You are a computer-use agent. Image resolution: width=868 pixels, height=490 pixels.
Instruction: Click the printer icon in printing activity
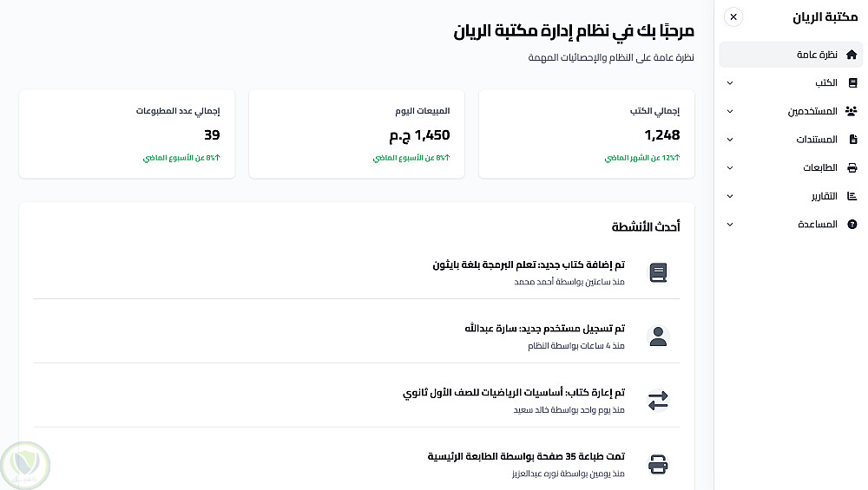coord(658,466)
